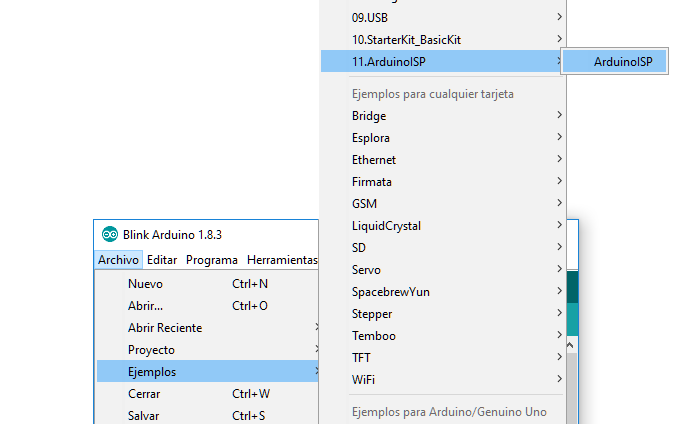
Task: Click Cerrar in the Archivo menu
Action: tap(145, 394)
